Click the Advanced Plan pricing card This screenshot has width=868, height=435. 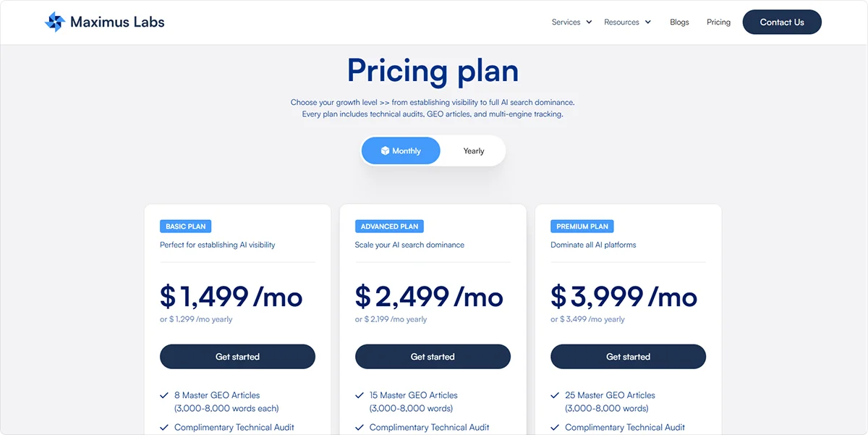[x=433, y=318]
